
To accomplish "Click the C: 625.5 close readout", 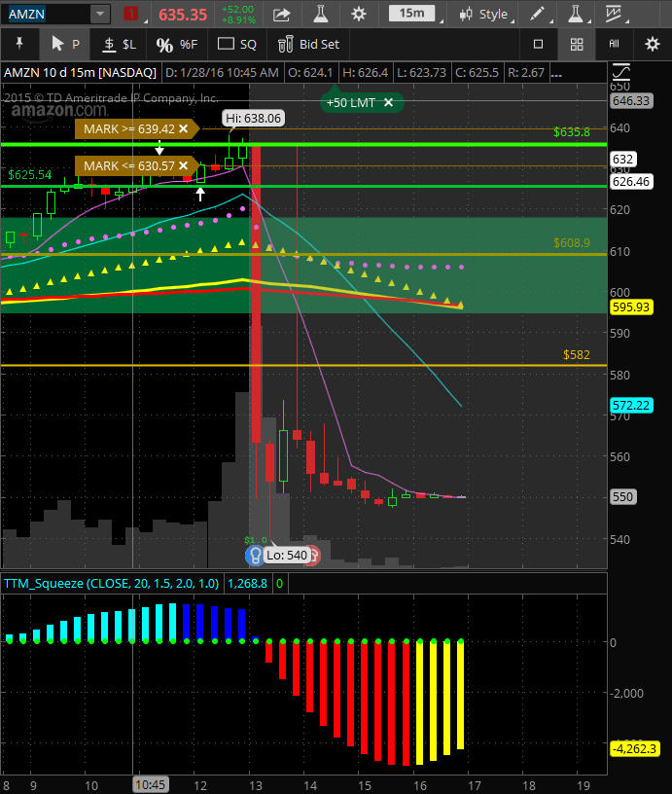I will pyautogui.click(x=477, y=73).
